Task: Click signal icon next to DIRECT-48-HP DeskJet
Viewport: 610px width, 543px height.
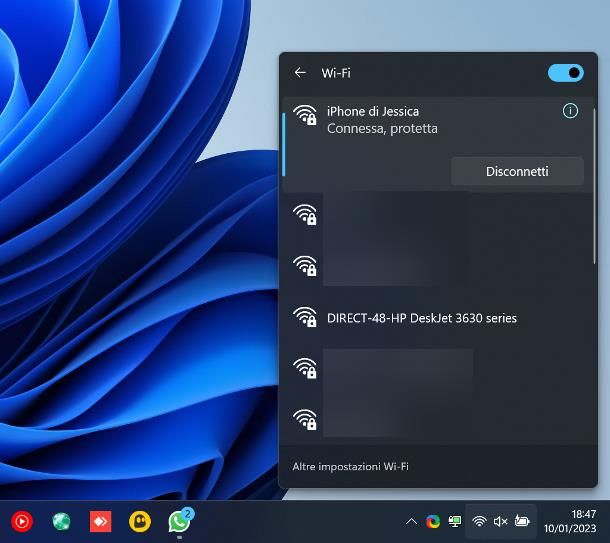Action: pyautogui.click(x=305, y=316)
